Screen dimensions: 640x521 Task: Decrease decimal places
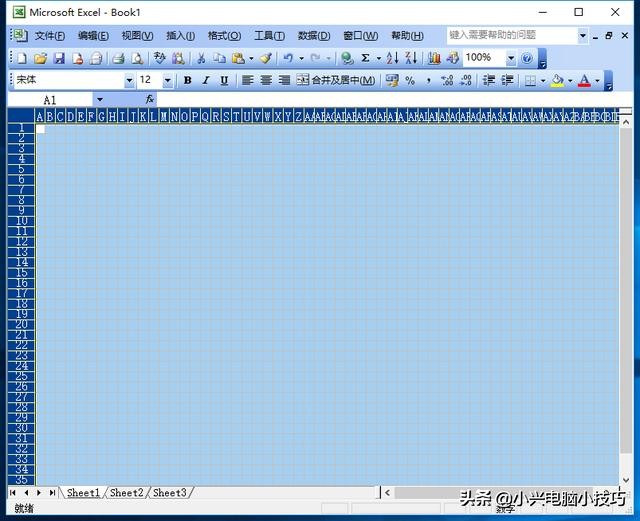tap(466, 80)
